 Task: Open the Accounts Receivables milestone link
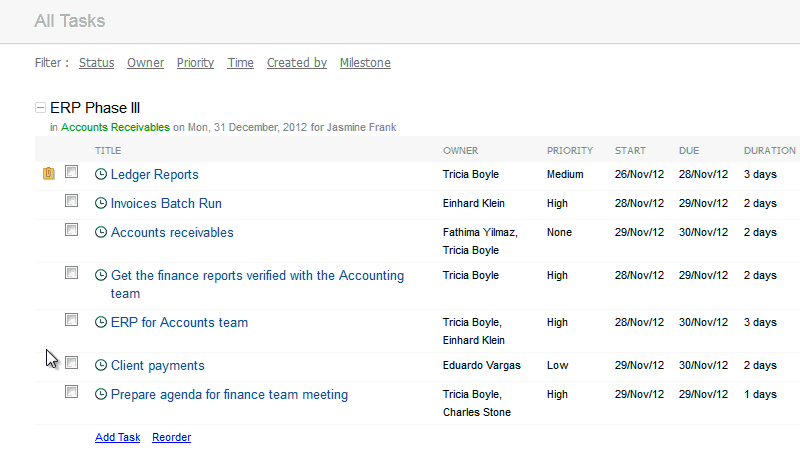coord(115,127)
